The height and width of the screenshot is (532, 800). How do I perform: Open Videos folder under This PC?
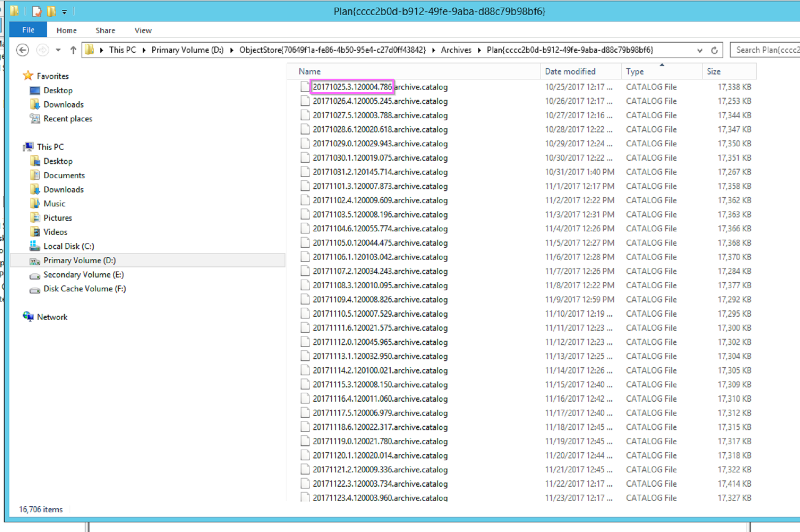pos(55,232)
